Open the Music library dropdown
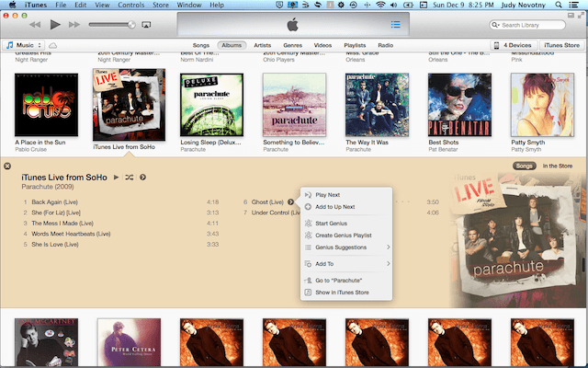 click(x=24, y=45)
